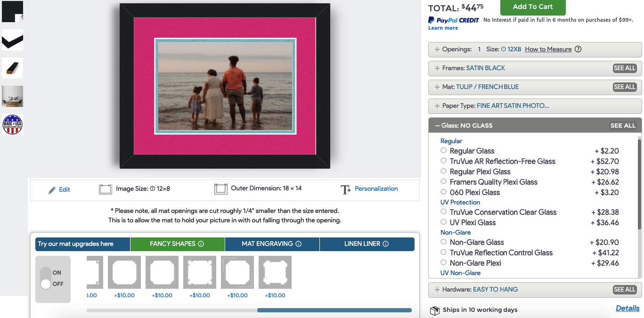Click the Fancy Shapes info icon
The height and width of the screenshot is (318, 644).
[x=201, y=244]
